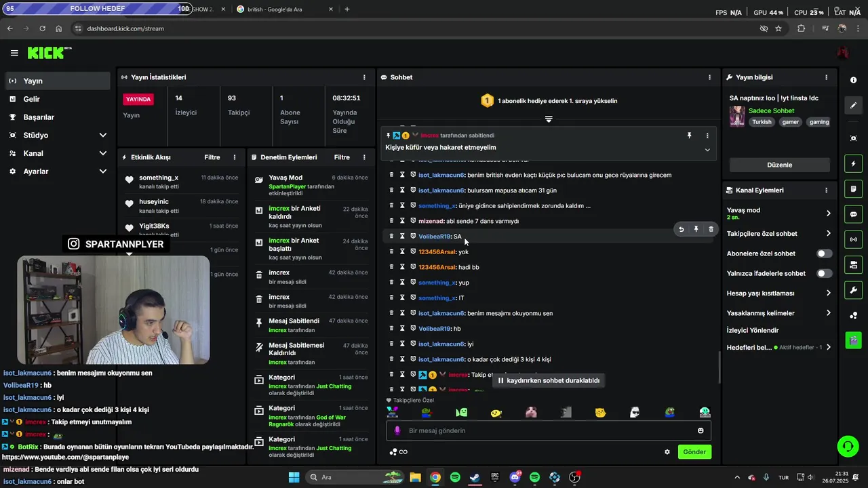The image size is (868, 488).
Task: Open Denetim Eylemleri Filtre dropdown
Action: [x=342, y=157]
